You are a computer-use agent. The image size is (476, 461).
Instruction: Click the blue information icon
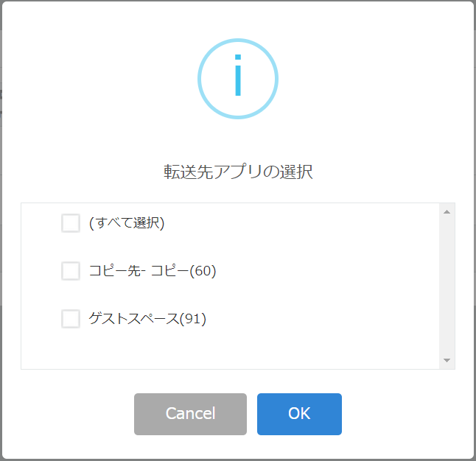point(238,79)
